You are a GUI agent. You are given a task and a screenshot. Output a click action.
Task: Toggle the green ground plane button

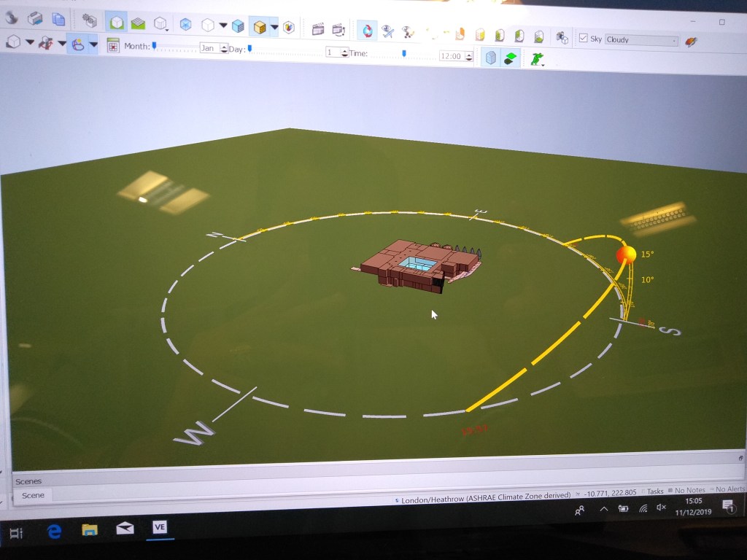tap(511, 58)
